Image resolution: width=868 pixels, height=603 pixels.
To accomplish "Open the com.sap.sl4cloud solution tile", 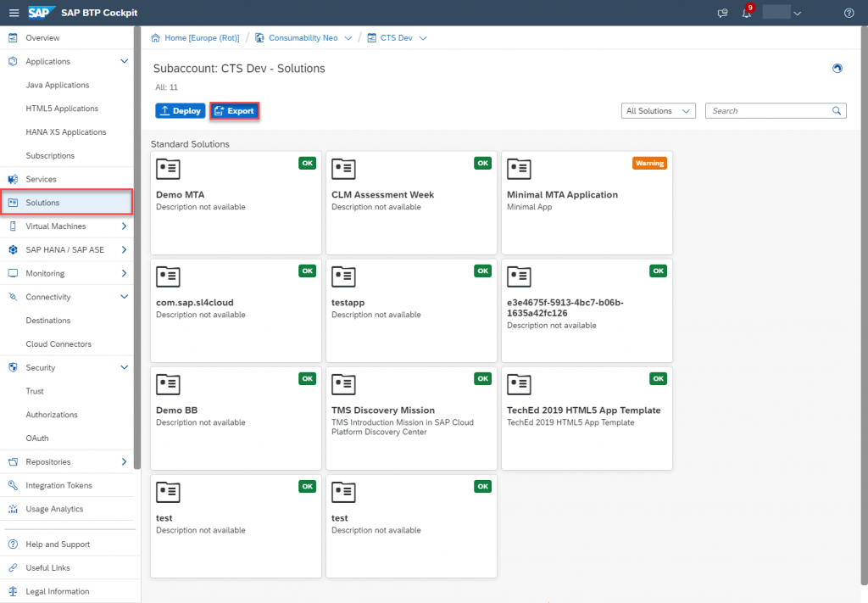I will click(x=236, y=310).
